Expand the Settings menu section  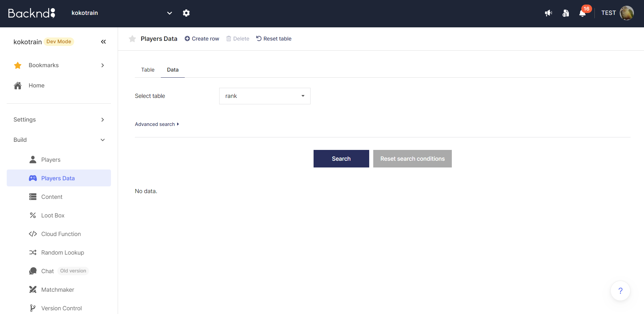coord(59,120)
